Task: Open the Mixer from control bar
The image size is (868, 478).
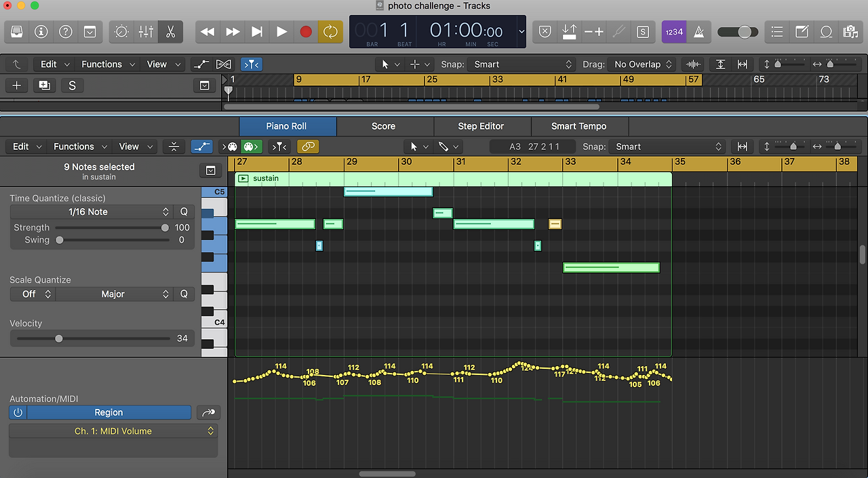Action: 146,31
